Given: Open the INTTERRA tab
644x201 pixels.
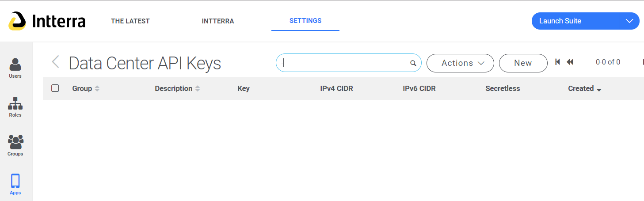Looking at the screenshot, I should coord(218,21).
